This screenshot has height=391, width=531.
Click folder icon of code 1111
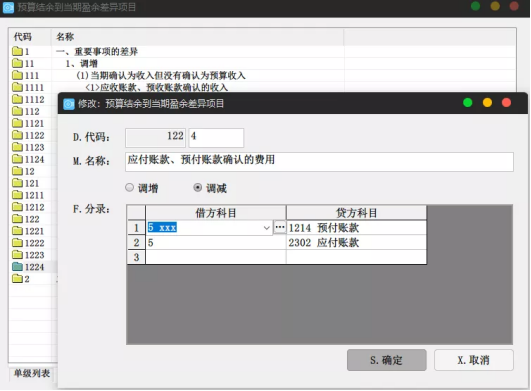point(17,87)
